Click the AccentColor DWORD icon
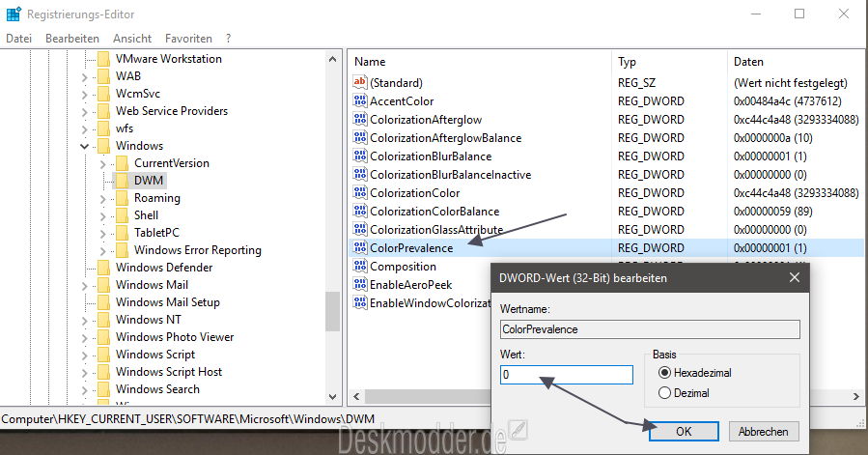The image size is (868, 455). click(x=360, y=100)
